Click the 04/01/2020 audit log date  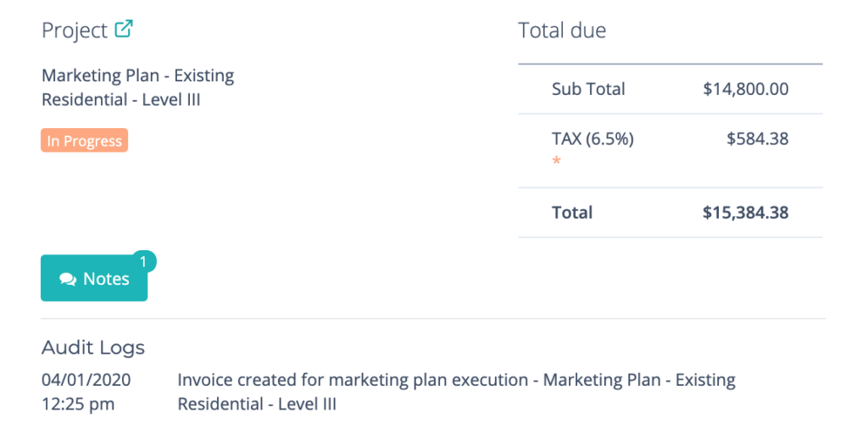click(x=86, y=380)
